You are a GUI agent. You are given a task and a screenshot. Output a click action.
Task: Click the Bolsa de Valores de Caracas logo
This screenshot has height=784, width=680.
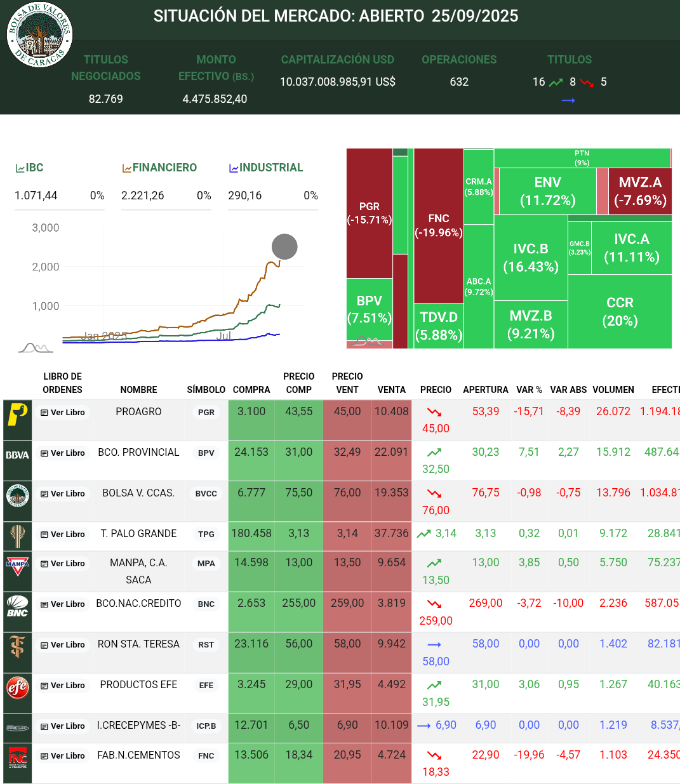pos(39,34)
